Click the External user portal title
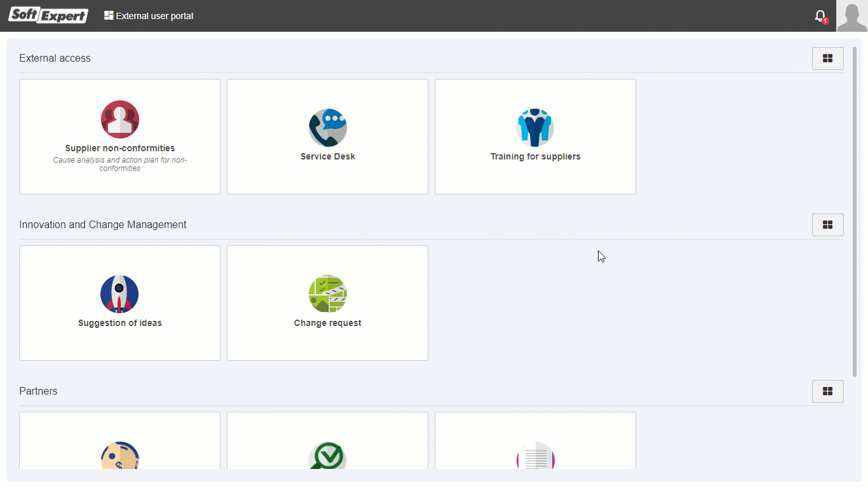 pyautogui.click(x=154, y=16)
